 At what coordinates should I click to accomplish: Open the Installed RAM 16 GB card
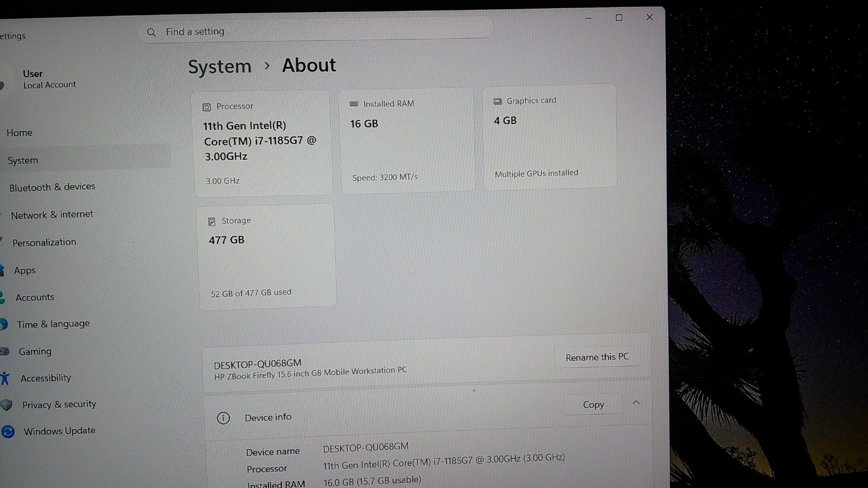coord(408,140)
